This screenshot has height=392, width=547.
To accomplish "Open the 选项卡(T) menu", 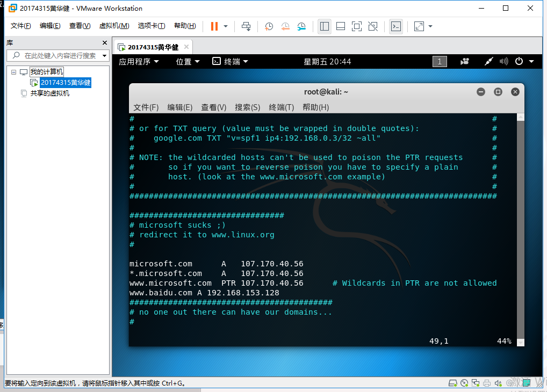I will (x=152, y=26).
